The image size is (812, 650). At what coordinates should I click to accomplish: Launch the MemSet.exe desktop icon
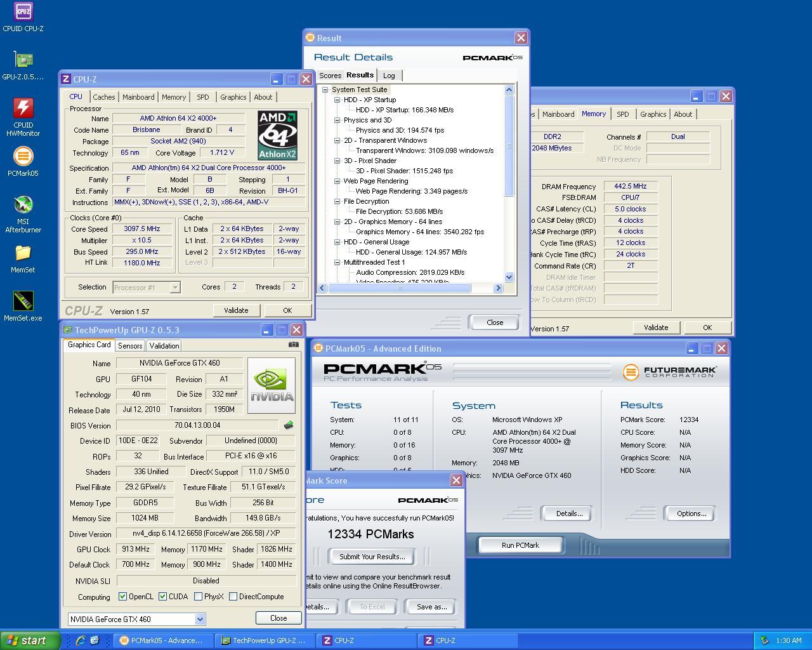point(23,307)
